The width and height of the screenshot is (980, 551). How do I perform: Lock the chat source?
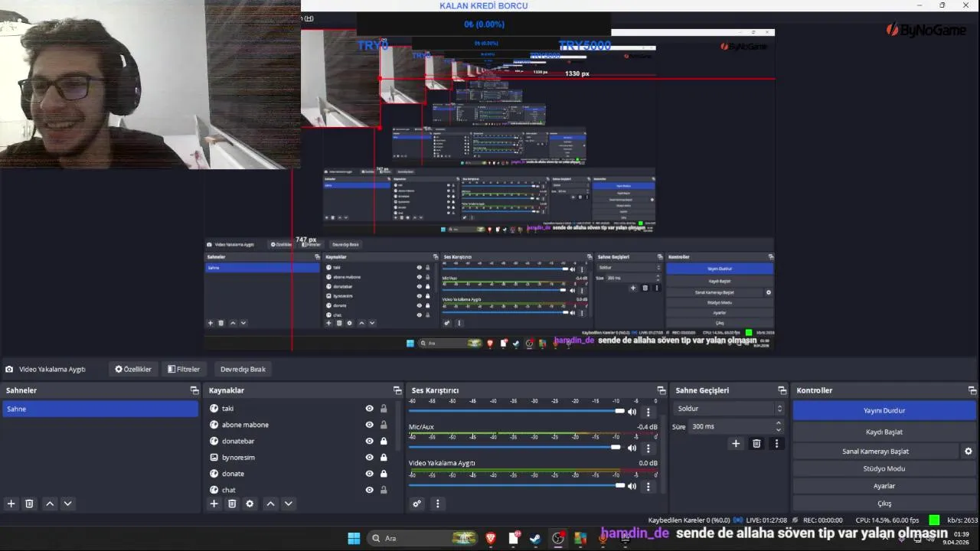(x=384, y=490)
